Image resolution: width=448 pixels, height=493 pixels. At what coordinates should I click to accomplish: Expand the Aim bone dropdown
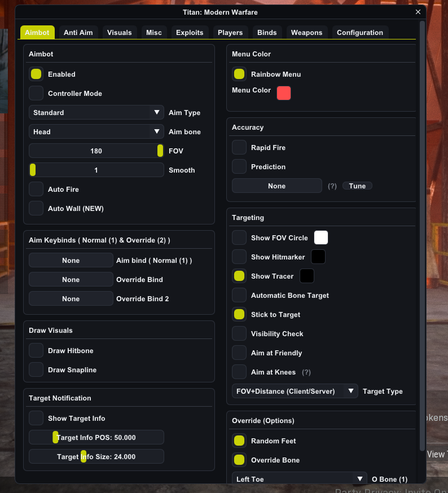96,132
